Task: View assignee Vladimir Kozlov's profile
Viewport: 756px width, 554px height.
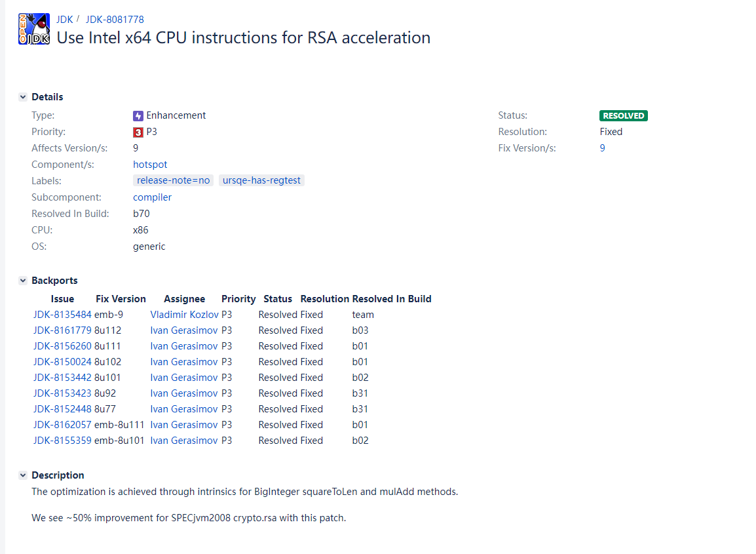Action: click(x=184, y=315)
